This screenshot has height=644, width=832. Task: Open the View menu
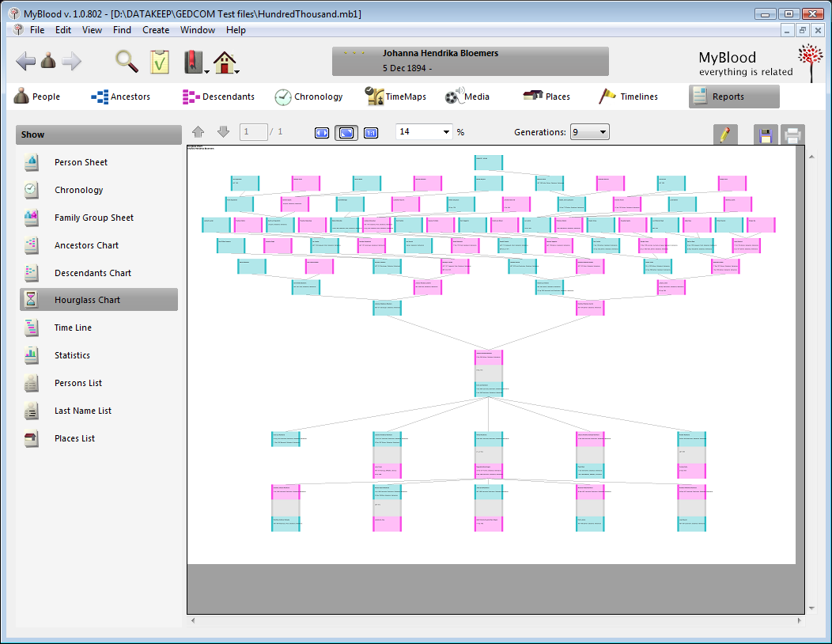click(92, 30)
